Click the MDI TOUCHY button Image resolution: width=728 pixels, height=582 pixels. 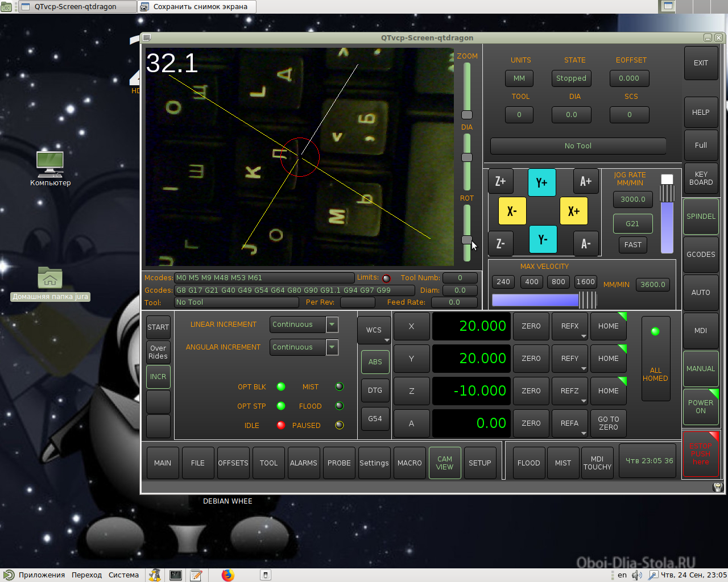coord(597,463)
